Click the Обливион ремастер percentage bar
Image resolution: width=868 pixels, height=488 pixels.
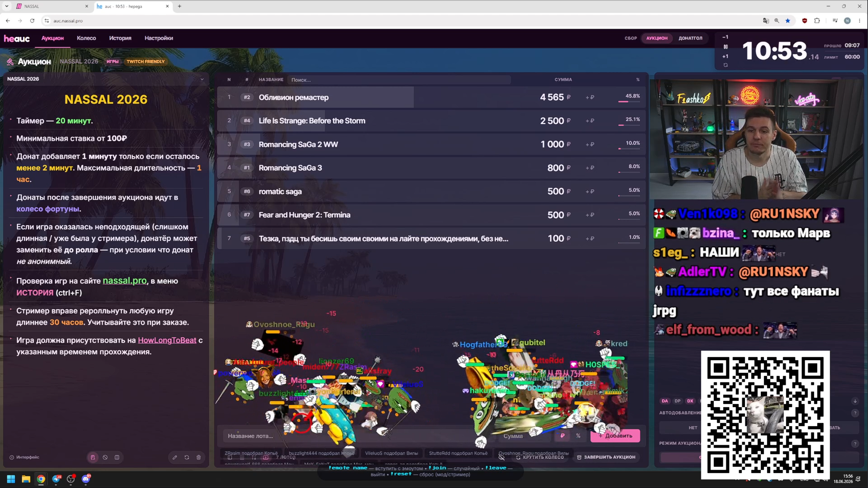pos(629,101)
